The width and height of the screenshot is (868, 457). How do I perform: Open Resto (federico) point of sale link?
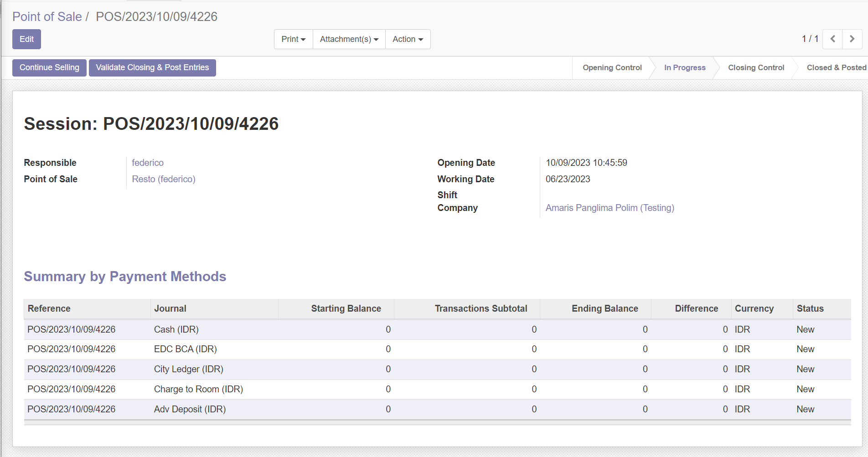click(164, 179)
